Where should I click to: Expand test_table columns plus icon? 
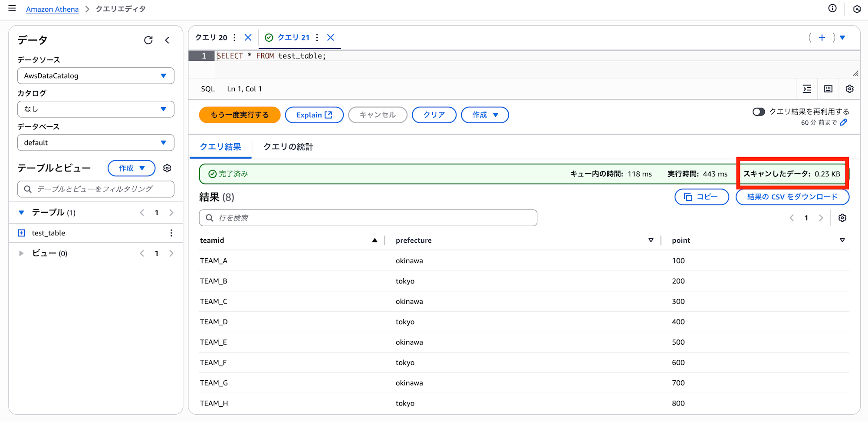21,233
